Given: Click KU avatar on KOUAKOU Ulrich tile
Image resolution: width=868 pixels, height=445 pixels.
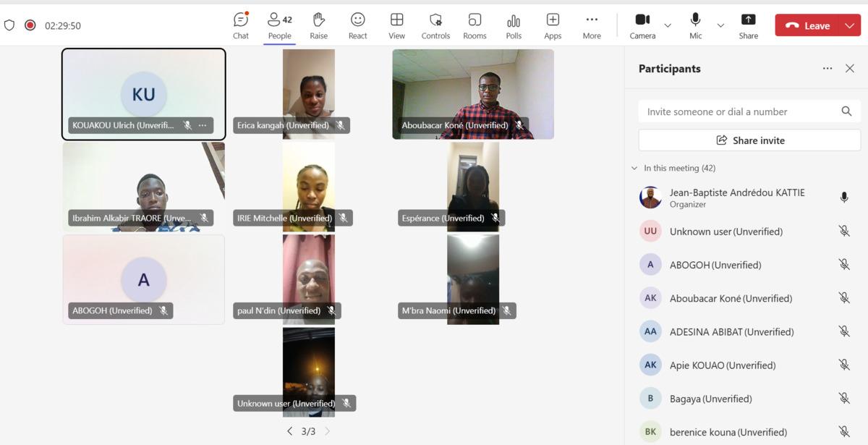Looking at the screenshot, I should [x=143, y=94].
